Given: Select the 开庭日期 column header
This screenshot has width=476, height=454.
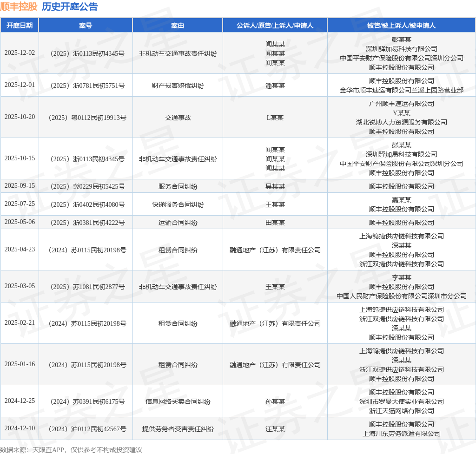Looking at the screenshot, I should point(20,26).
